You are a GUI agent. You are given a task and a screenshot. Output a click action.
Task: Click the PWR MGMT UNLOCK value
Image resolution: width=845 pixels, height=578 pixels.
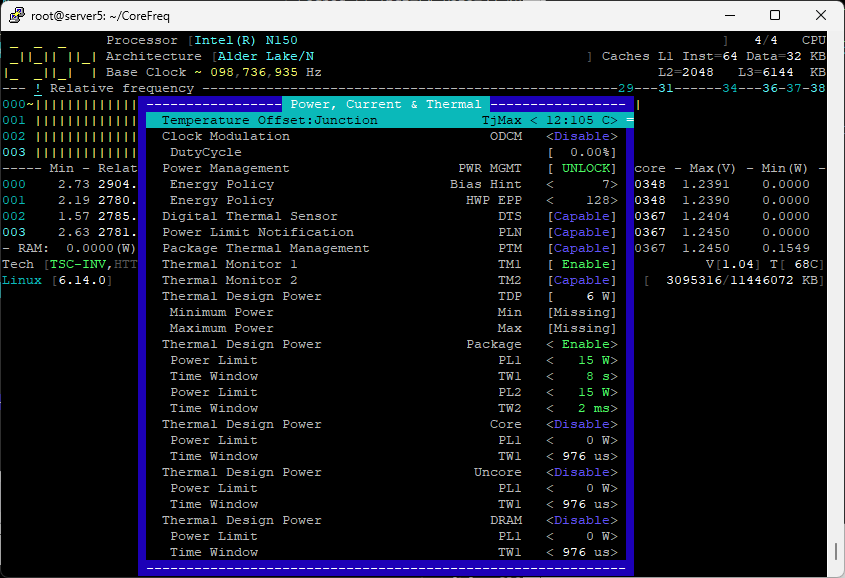coord(581,168)
